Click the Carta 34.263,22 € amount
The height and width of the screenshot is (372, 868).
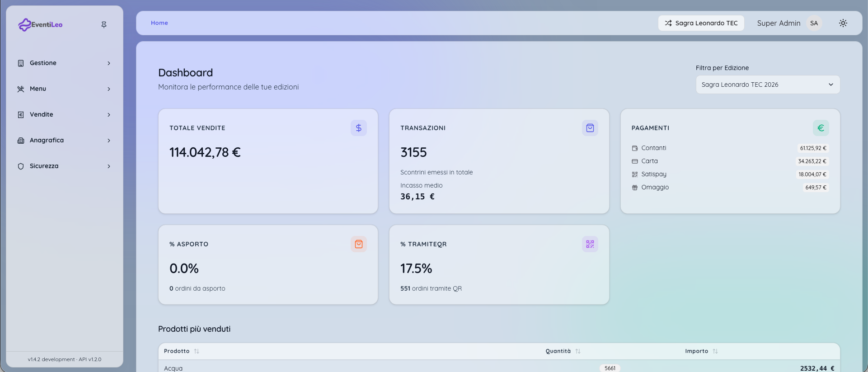point(812,161)
